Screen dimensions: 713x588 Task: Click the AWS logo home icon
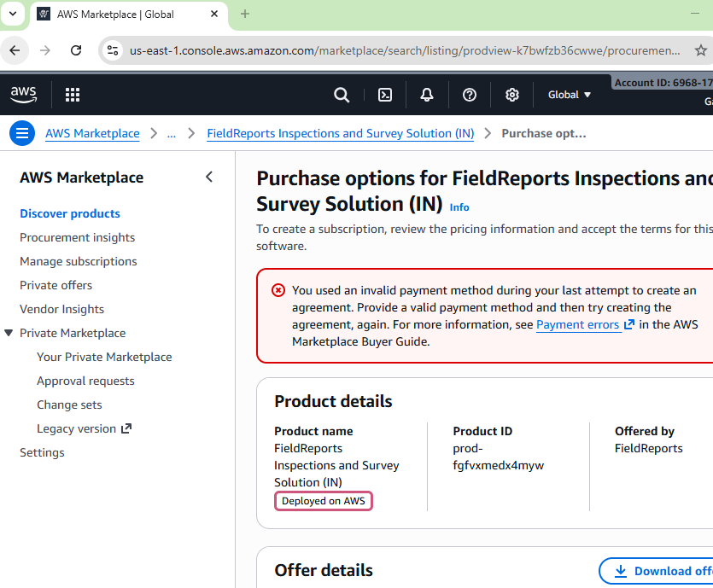23,95
